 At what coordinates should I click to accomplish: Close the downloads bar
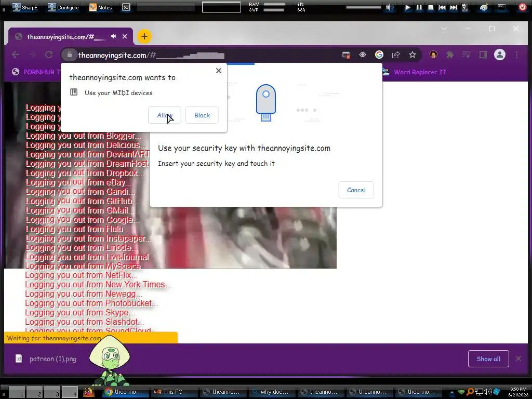click(518, 358)
